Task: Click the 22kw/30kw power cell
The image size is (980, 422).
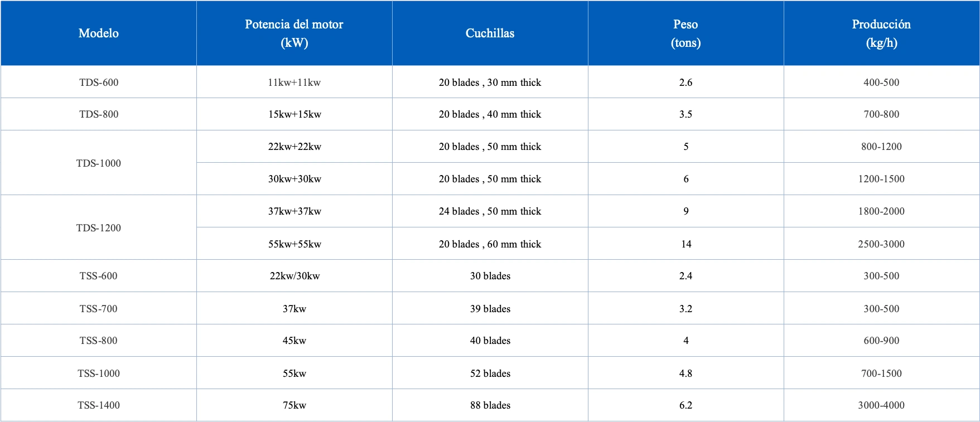Action: click(295, 276)
